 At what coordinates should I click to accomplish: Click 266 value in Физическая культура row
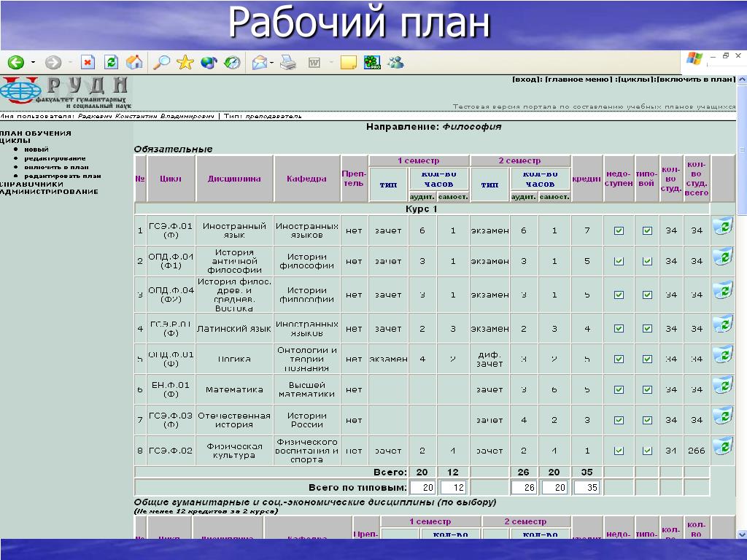click(x=697, y=451)
